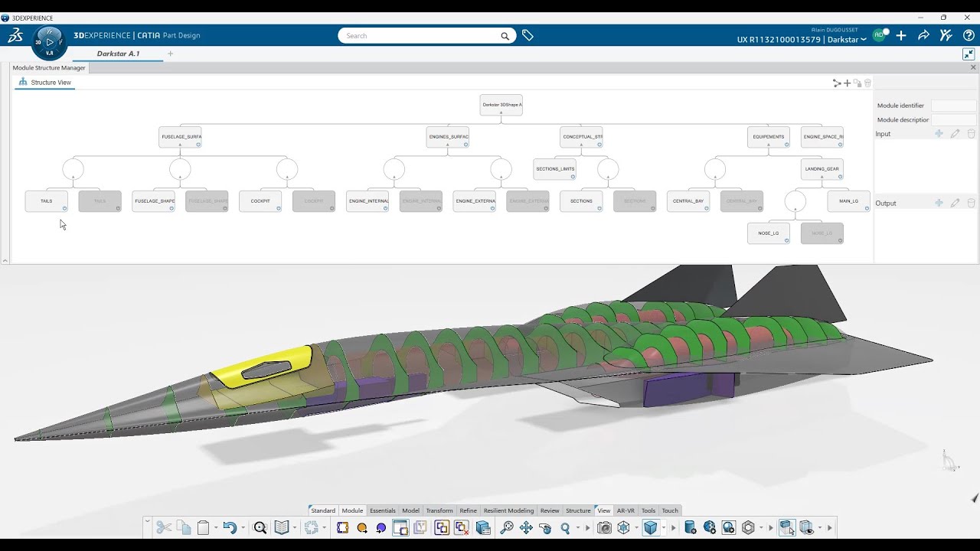The width and height of the screenshot is (980, 551).
Task: Click the Pan arrows icon
Action: click(526, 527)
